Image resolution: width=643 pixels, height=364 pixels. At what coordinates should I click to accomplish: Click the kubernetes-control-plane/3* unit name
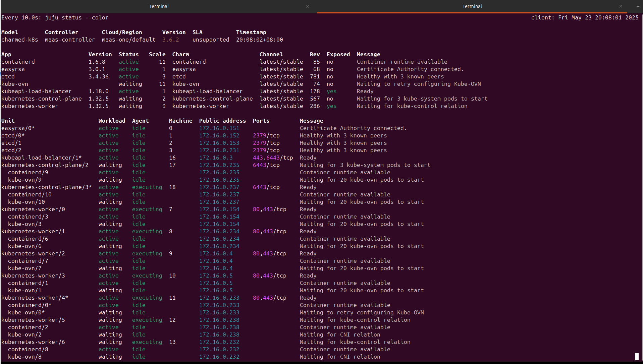pos(47,187)
